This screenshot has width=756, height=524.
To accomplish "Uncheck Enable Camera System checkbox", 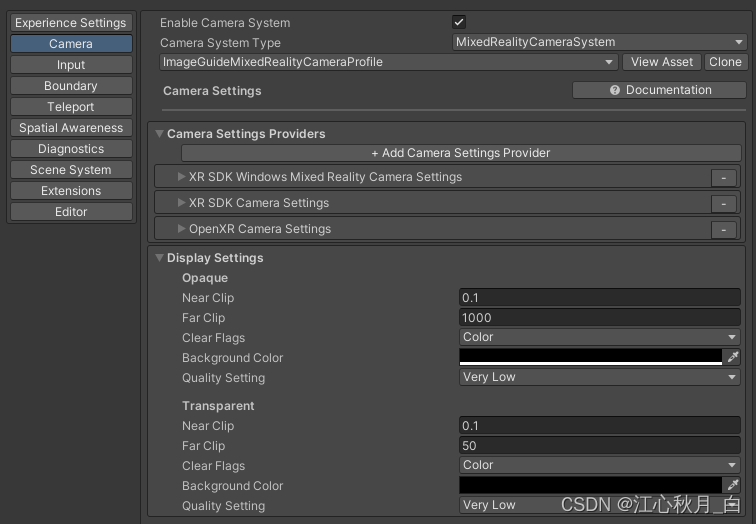I will click(x=459, y=22).
